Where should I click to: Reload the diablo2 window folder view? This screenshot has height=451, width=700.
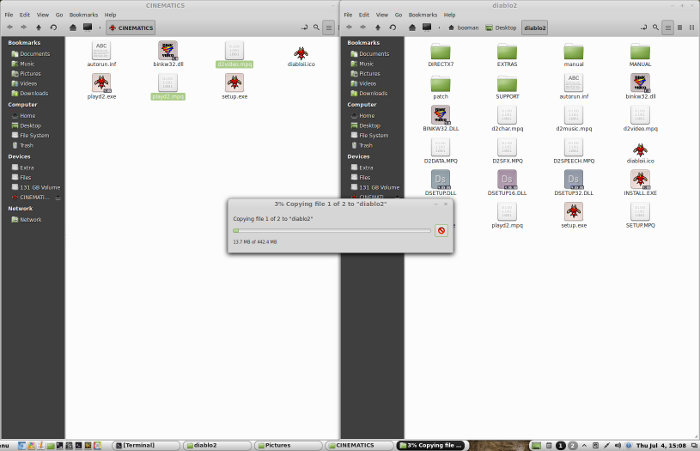tap(393, 28)
